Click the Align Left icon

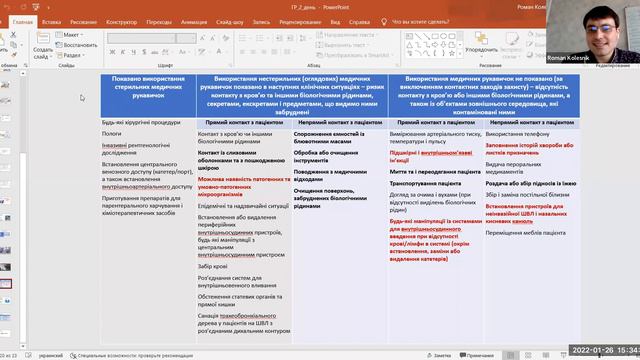click(242, 52)
